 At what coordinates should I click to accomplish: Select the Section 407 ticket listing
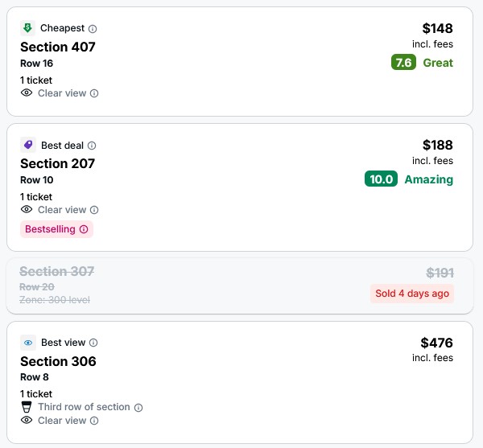[x=240, y=62]
